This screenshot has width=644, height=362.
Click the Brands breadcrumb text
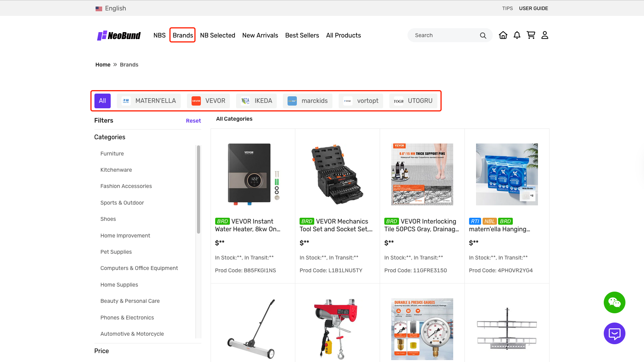tap(129, 65)
